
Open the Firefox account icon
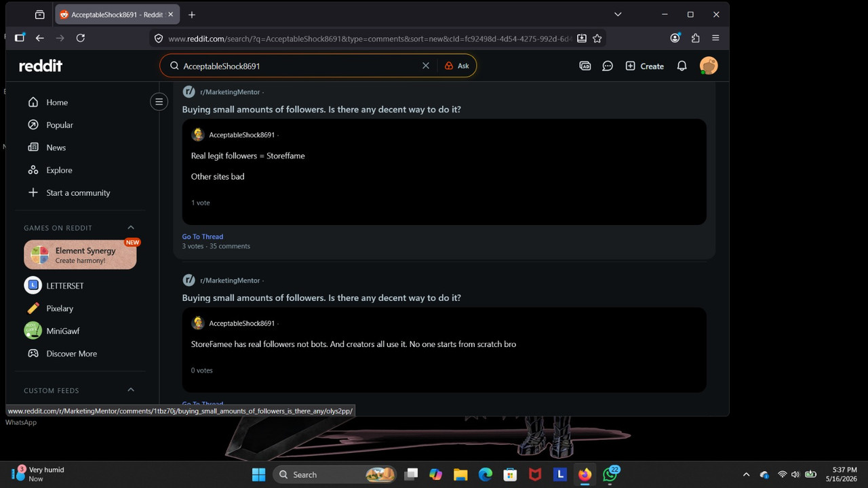click(675, 38)
